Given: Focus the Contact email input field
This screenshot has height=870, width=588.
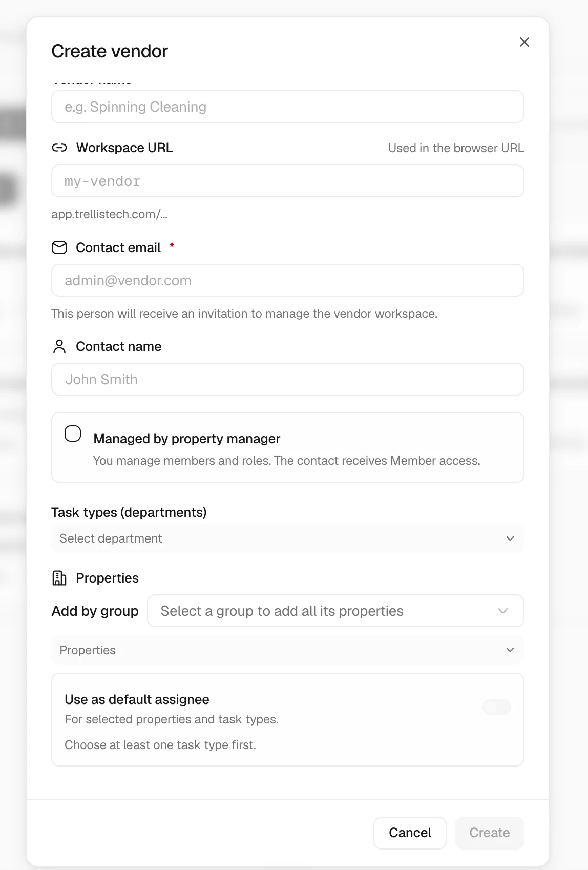Looking at the screenshot, I should click(288, 280).
